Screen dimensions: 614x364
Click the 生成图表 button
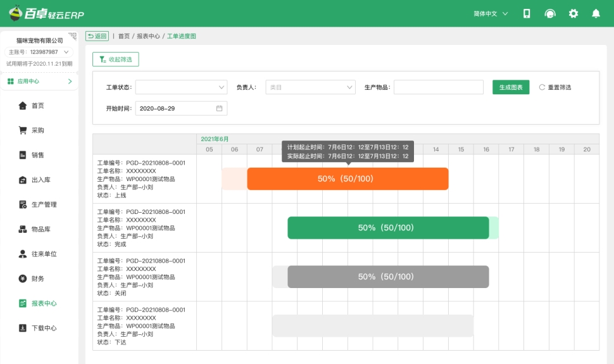(511, 87)
